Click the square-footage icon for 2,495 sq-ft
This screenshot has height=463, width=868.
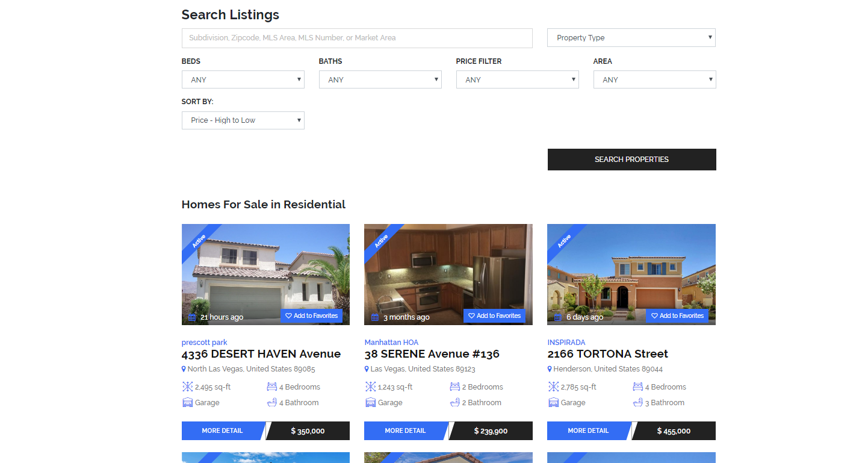tap(187, 387)
